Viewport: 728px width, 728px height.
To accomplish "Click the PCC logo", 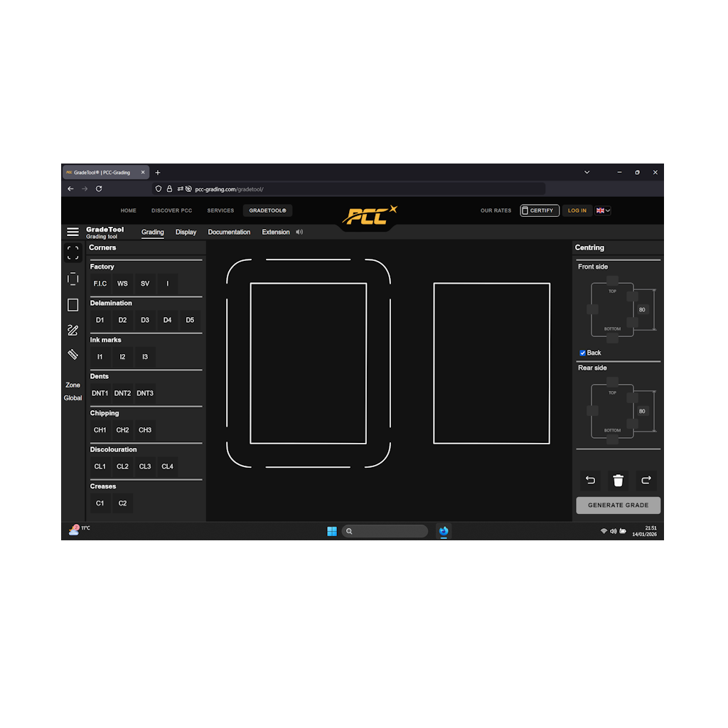I will pos(370,215).
